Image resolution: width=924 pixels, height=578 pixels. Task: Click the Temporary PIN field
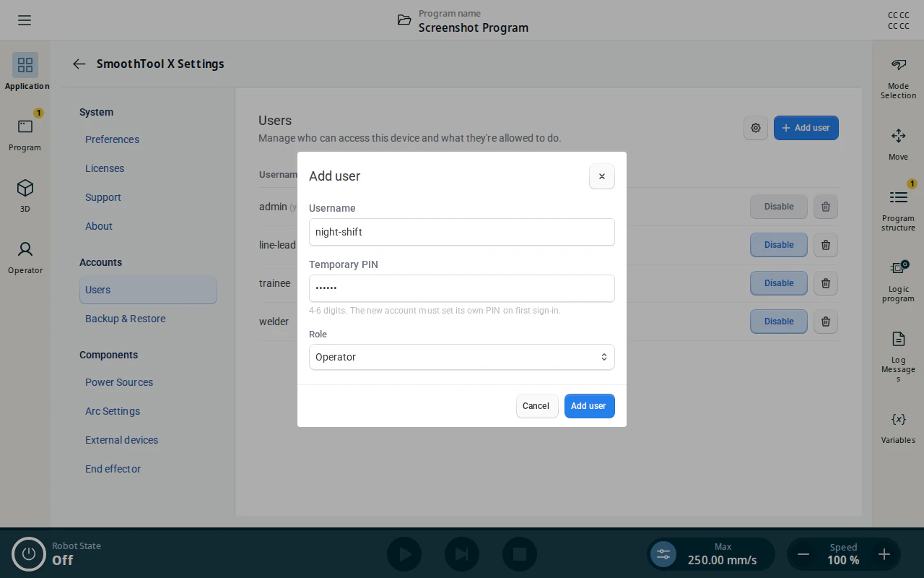click(462, 288)
